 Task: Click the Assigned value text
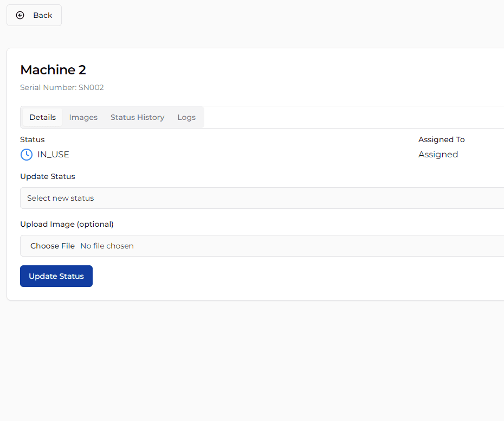tap(438, 155)
